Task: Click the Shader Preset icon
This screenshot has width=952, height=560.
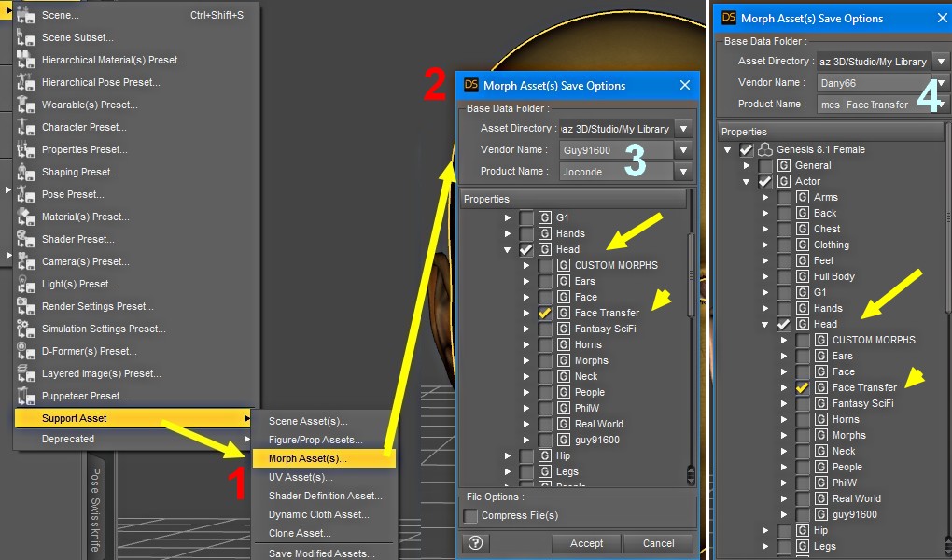Action: (x=25, y=239)
